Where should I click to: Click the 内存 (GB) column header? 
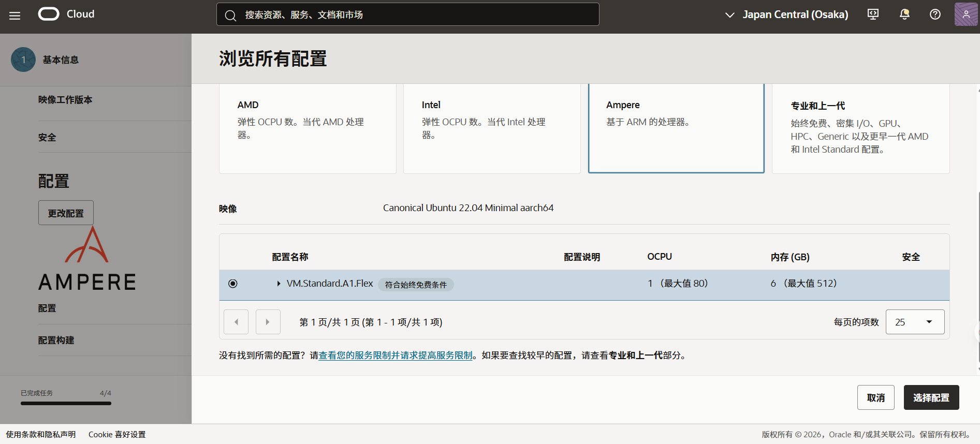[790, 257]
